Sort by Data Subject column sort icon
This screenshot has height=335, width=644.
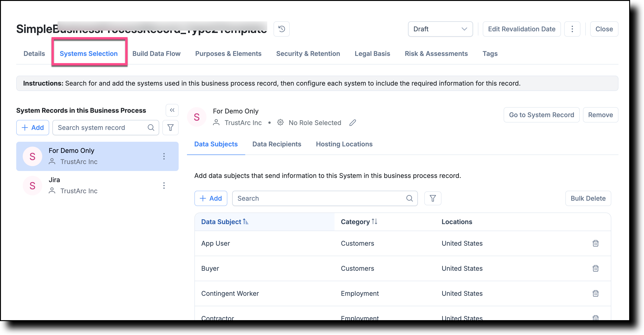click(x=246, y=222)
